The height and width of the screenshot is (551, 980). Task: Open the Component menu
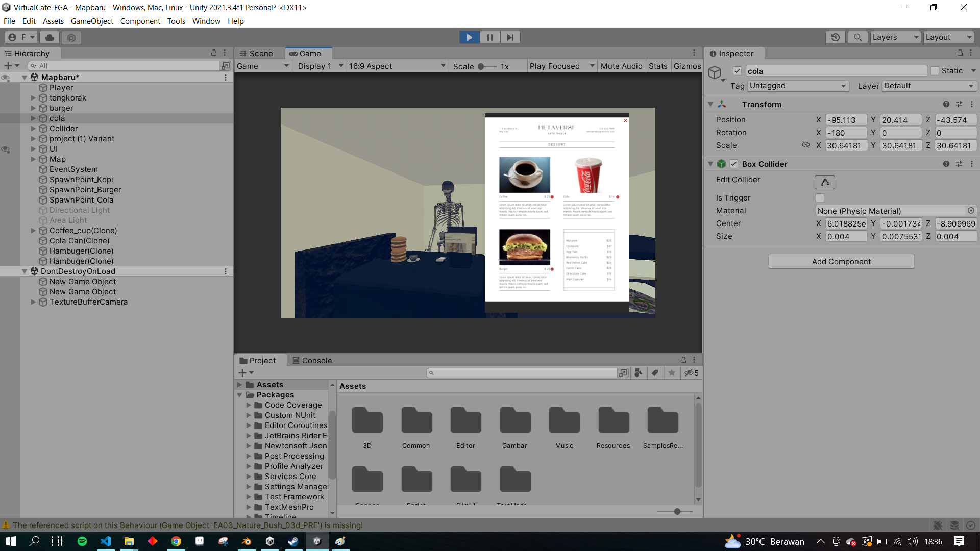point(140,21)
